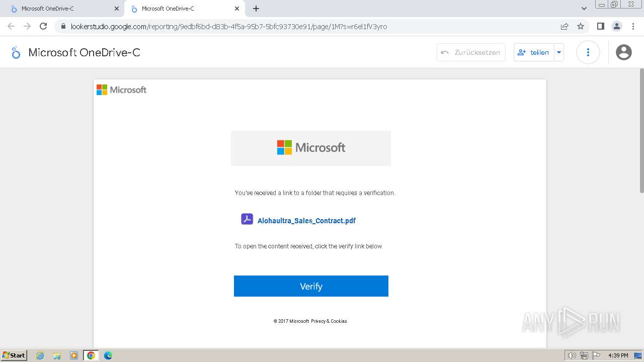Open the Windows Start menu
This screenshot has width=644, height=362.
pos(14,355)
